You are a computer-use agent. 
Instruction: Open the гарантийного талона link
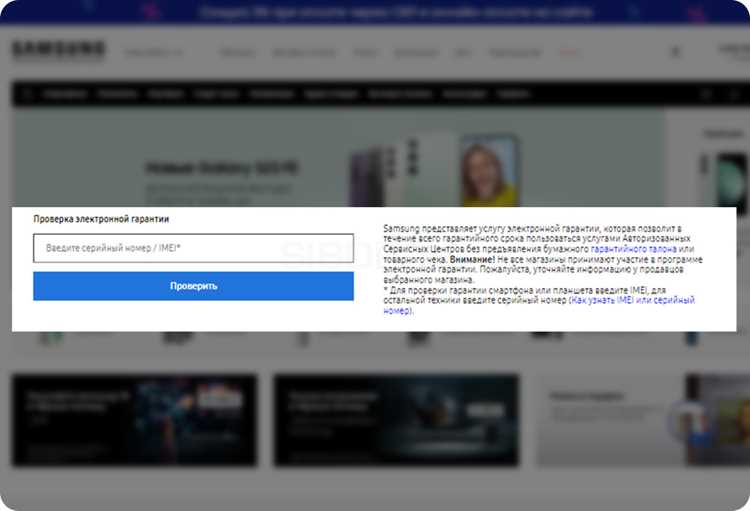pyautogui.click(x=633, y=249)
